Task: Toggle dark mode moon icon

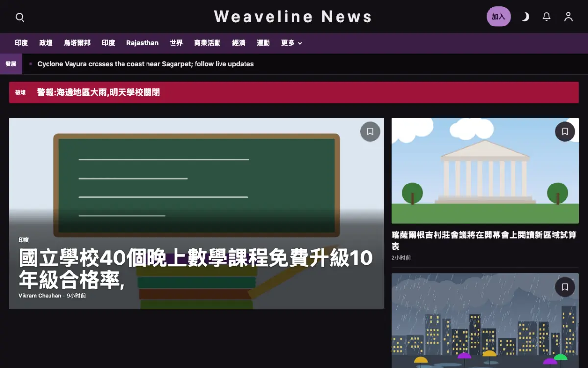Action: [525, 17]
